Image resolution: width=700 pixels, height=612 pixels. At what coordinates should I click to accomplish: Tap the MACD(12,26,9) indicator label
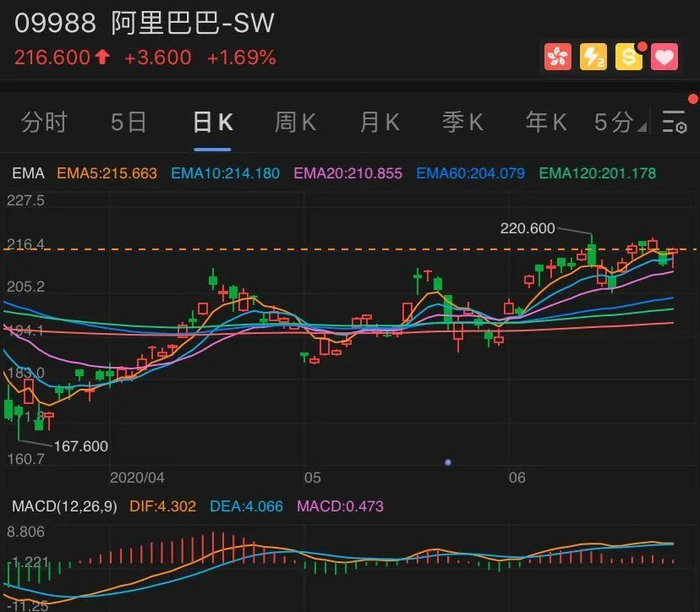click(64, 506)
